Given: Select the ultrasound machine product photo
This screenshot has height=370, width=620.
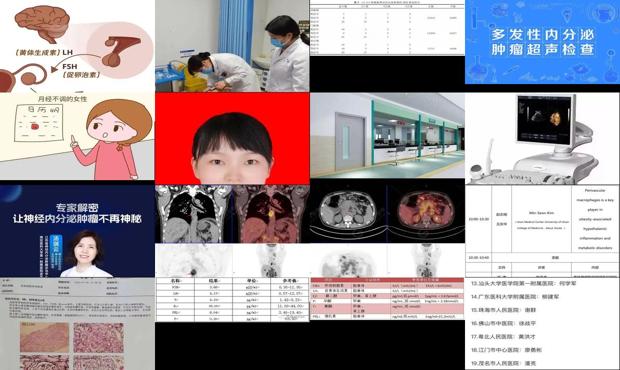Looking at the screenshot, I should point(542,139).
